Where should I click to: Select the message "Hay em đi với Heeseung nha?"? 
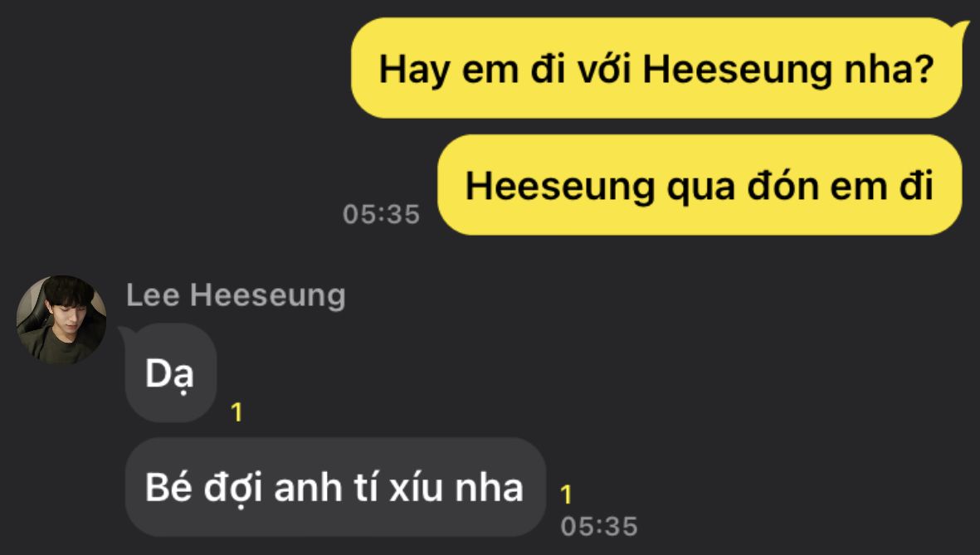656,68
